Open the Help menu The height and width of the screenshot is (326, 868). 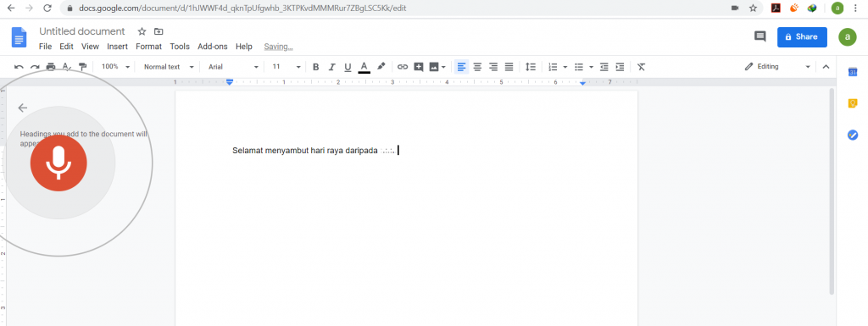(243, 47)
